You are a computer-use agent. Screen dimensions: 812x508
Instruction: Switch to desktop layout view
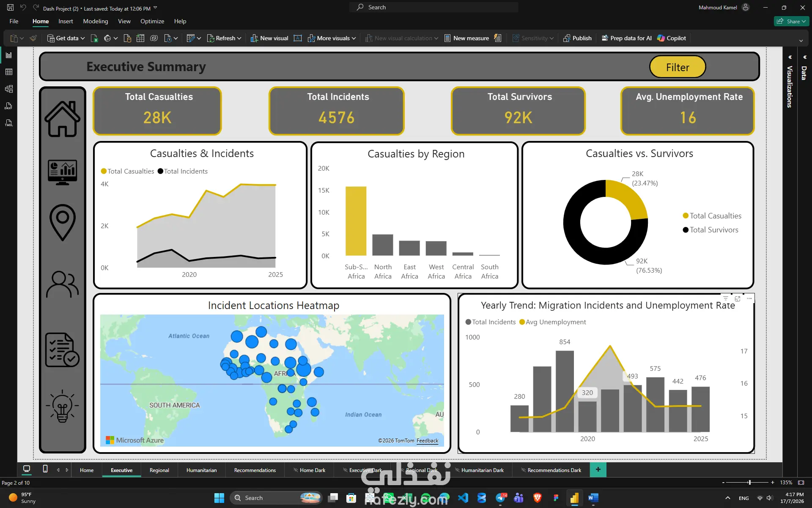[27, 469]
